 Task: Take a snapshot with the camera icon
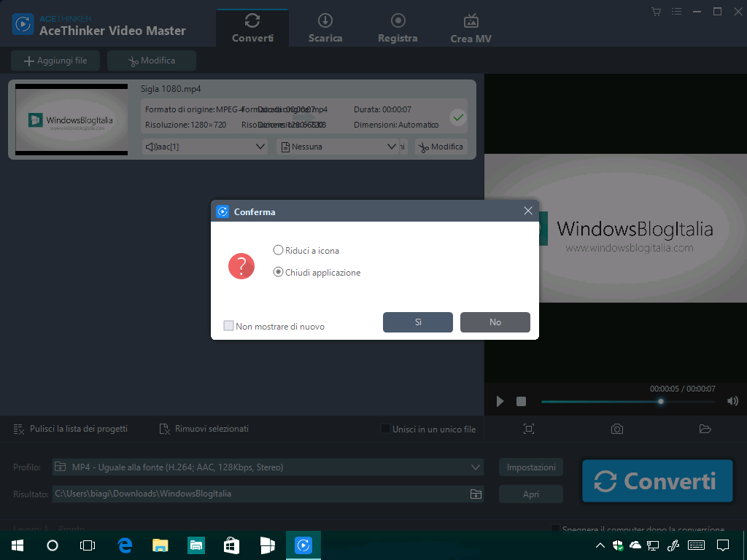[x=617, y=429]
